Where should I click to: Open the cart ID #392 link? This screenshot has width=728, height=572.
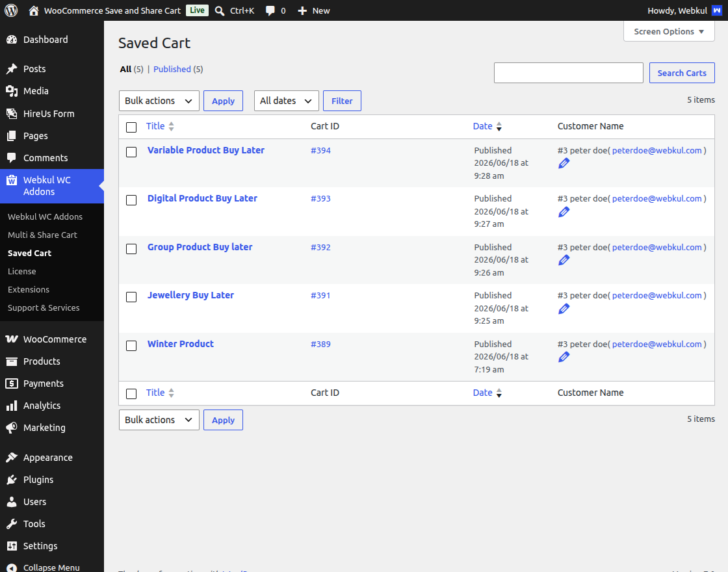click(x=320, y=247)
